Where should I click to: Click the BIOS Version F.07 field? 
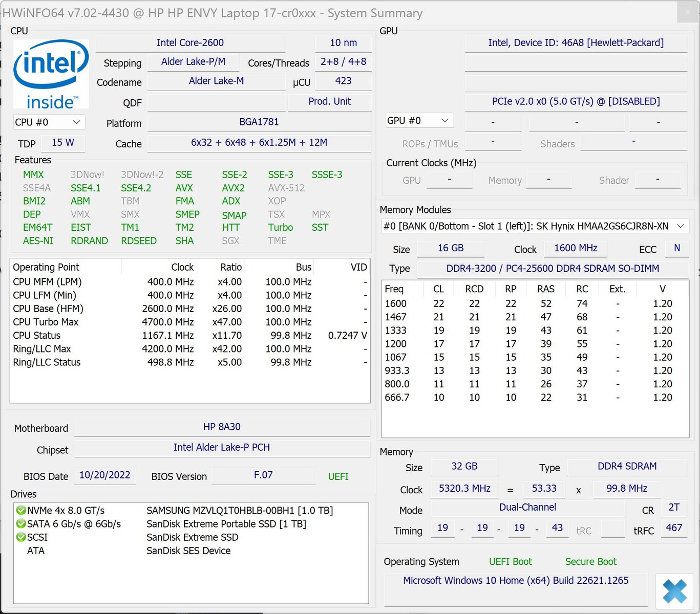[263, 475]
